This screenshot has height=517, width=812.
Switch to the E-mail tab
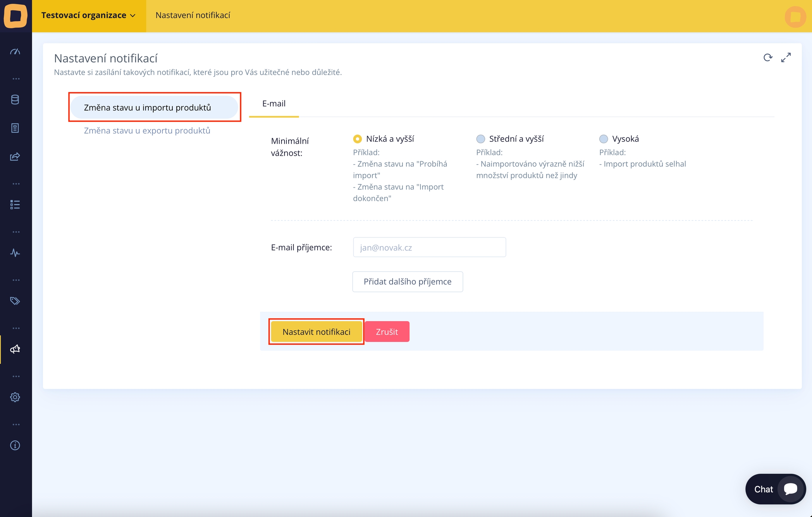(x=274, y=104)
